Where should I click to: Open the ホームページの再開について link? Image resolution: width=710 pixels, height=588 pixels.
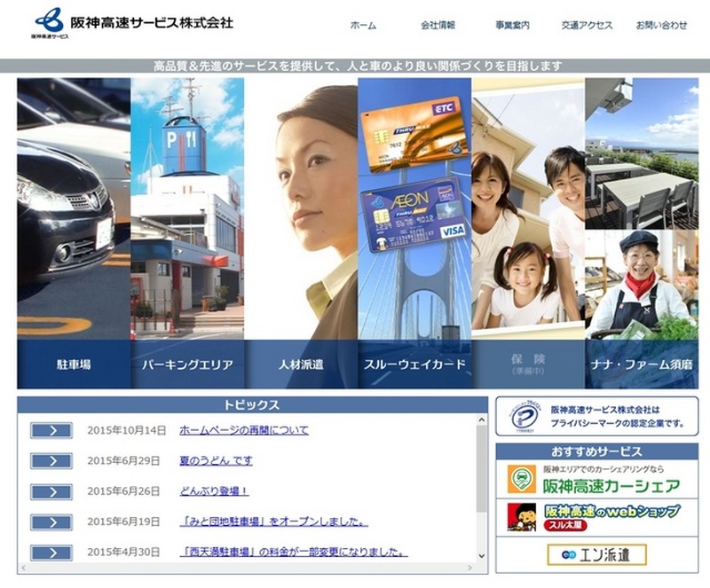pos(244,430)
